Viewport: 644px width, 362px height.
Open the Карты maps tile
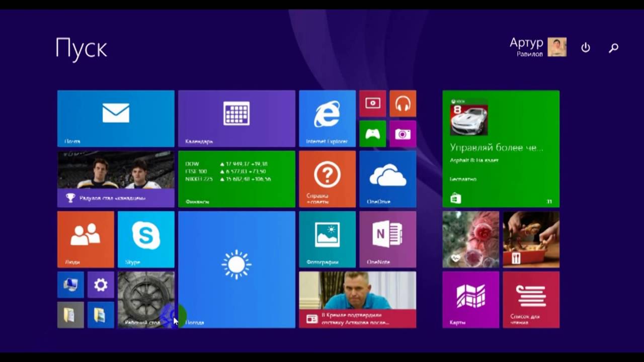click(x=470, y=300)
